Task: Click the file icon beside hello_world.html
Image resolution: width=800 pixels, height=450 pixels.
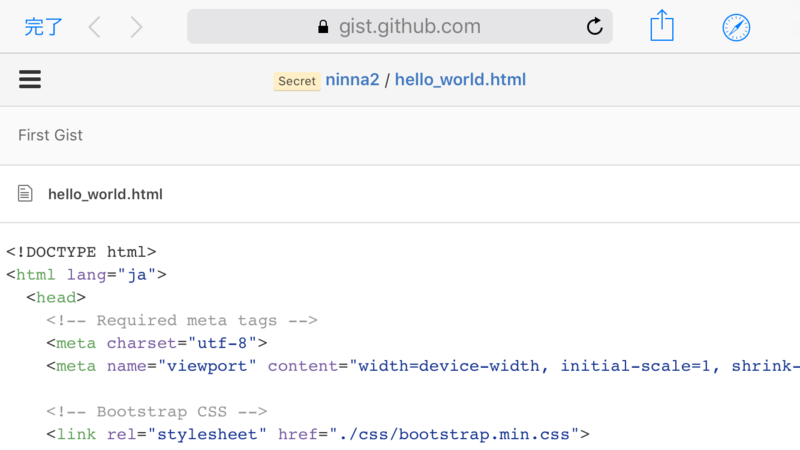Action: [25, 193]
